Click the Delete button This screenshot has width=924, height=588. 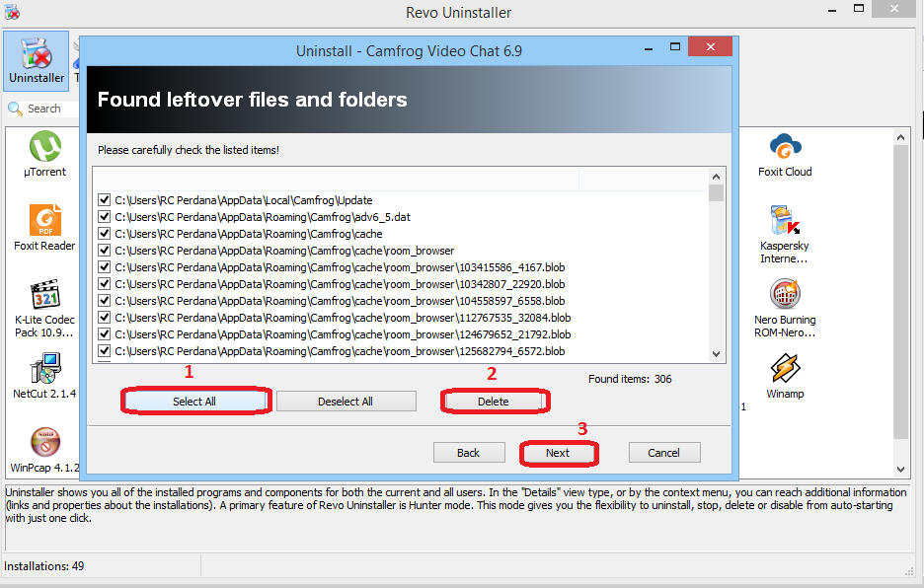[x=494, y=402]
